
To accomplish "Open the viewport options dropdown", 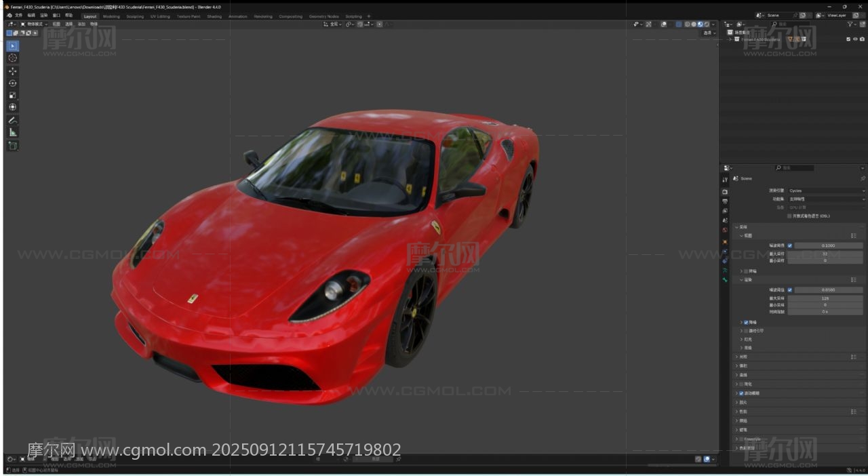I will 709,33.
